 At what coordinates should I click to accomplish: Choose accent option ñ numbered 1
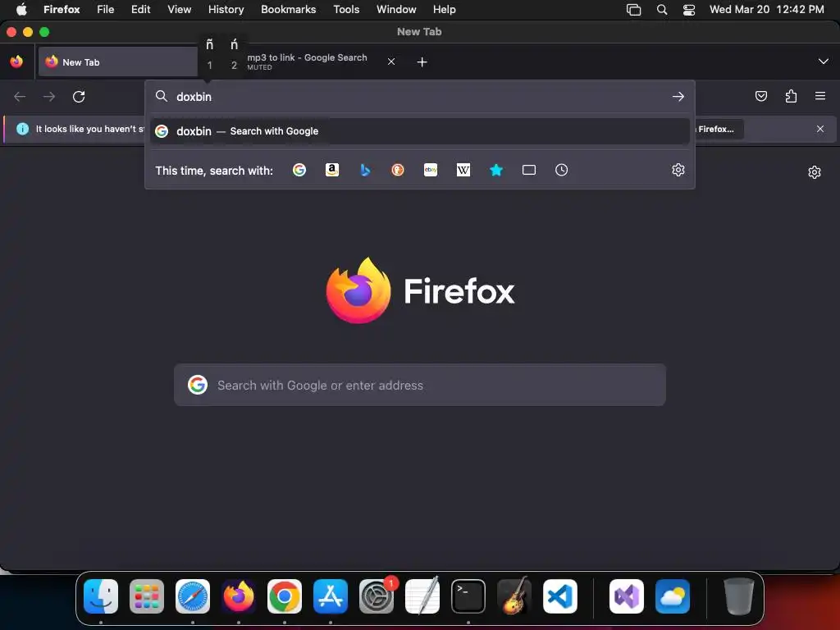click(209, 54)
